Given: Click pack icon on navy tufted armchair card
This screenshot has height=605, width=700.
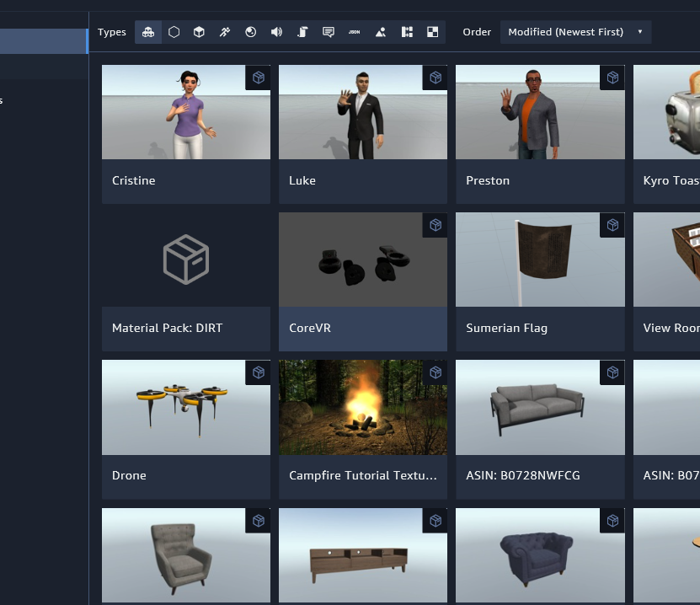Looking at the screenshot, I should (x=612, y=521).
